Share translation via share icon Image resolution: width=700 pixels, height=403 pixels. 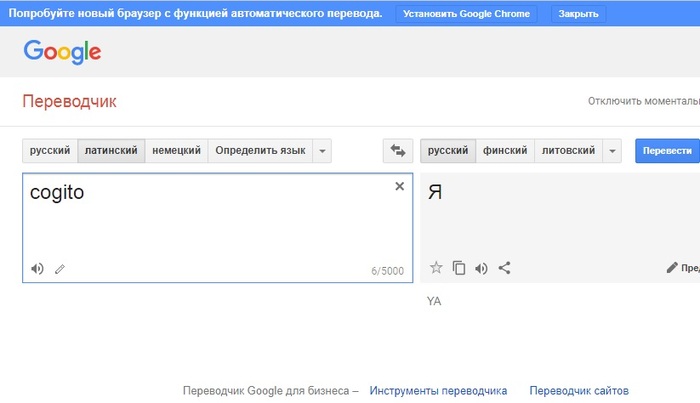pos(504,268)
